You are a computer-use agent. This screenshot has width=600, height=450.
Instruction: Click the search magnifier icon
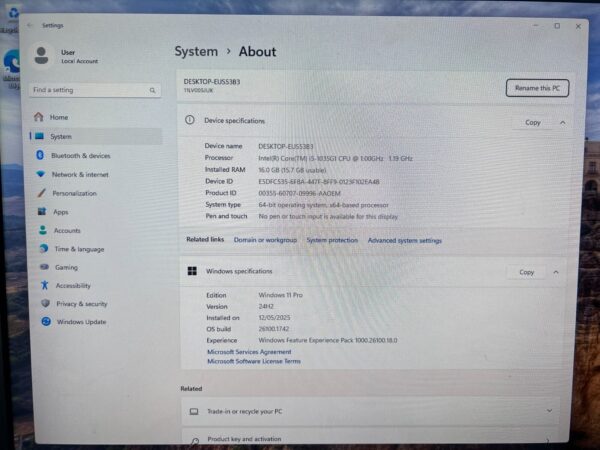[152, 90]
